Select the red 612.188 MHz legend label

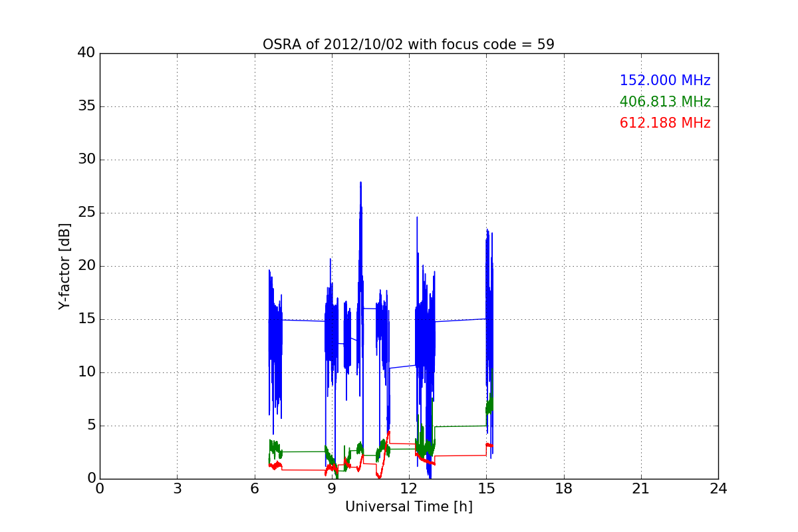tap(665, 123)
